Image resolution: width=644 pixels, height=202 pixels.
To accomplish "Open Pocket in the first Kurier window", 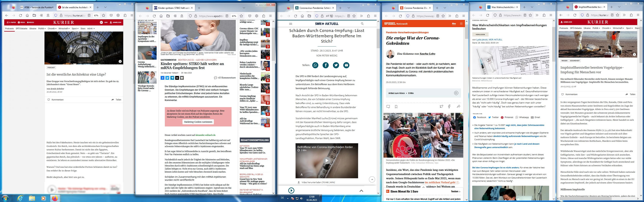I will tap(111, 15).
